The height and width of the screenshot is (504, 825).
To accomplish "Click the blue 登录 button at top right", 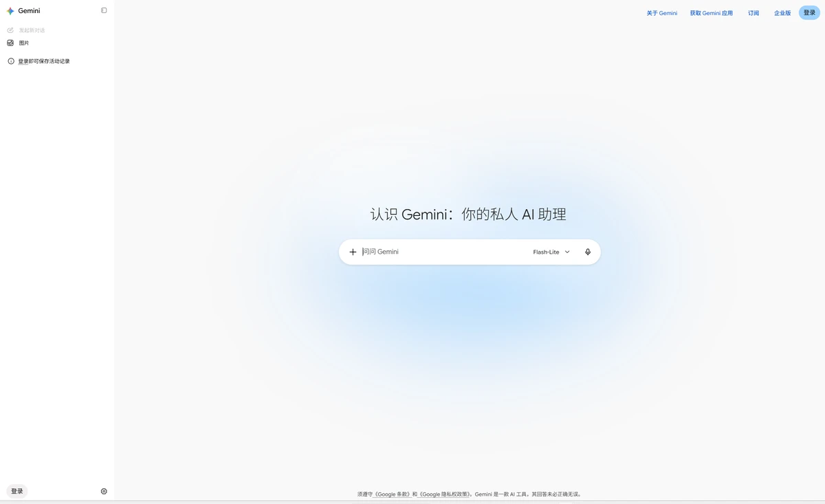I will tap(809, 12).
